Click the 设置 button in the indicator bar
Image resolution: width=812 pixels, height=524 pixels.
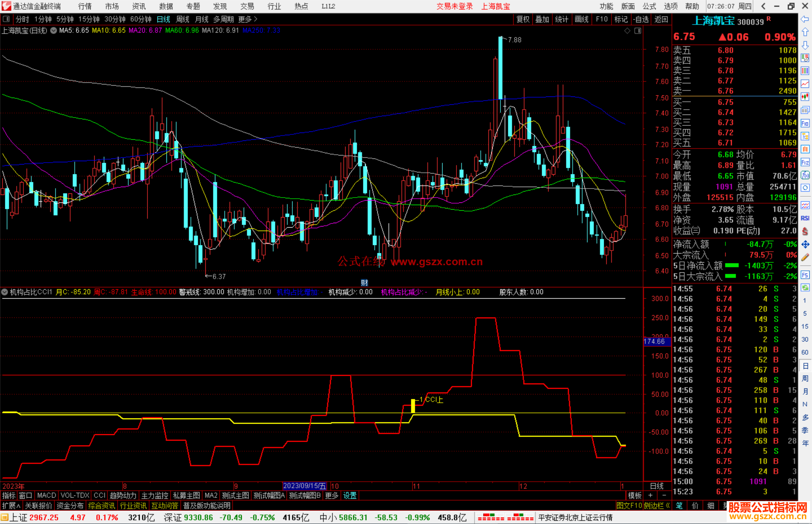coord(350,495)
